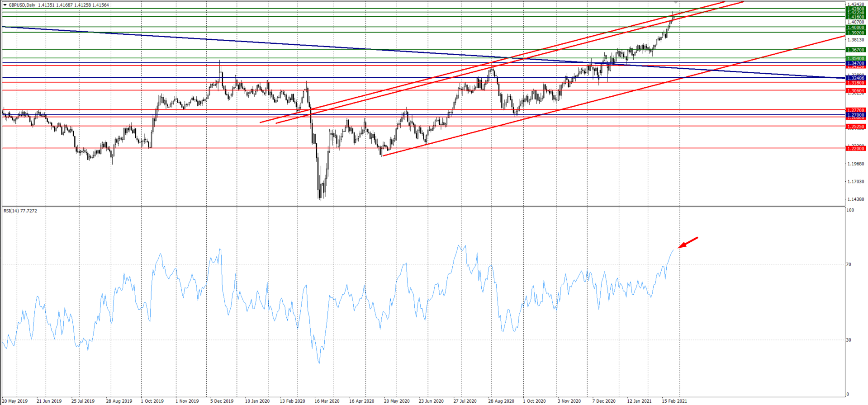Viewport: 868px width, 405px height.
Task: Click the 16 Mar 2020 date label
Action: coord(327,401)
